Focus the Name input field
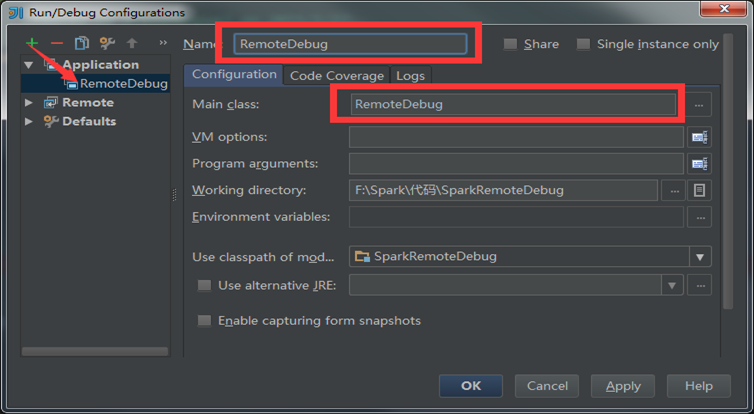This screenshot has width=754, height=414. click(350, 44)
